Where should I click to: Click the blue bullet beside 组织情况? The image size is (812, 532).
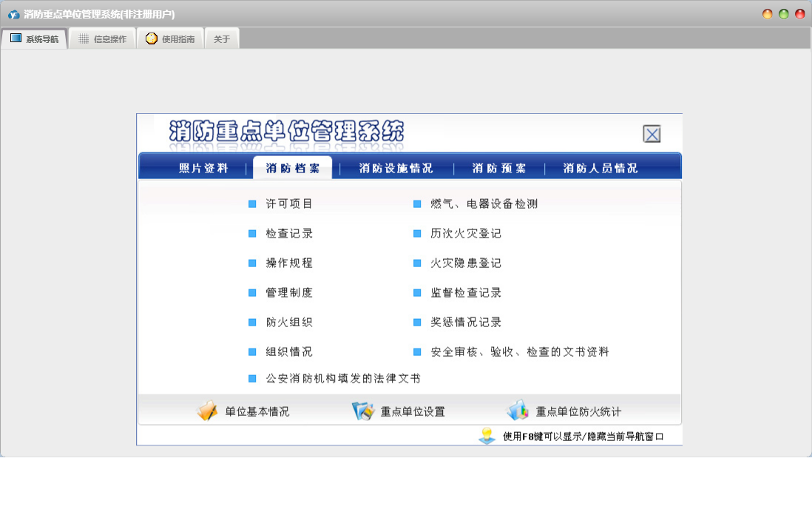tap(252, 351)
